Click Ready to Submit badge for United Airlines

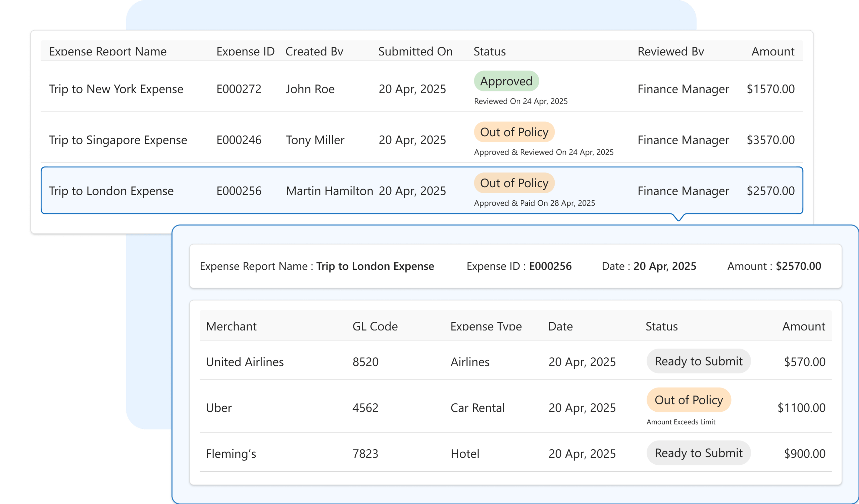click(698, 361)
